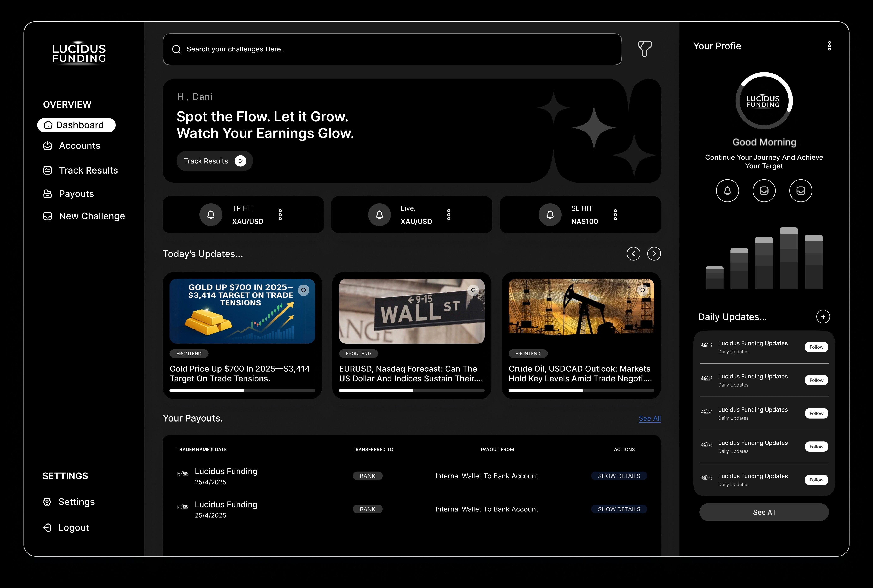Click the tallest bar in profile chart
This screenshot has width=873, height=588.
[789, 258]
